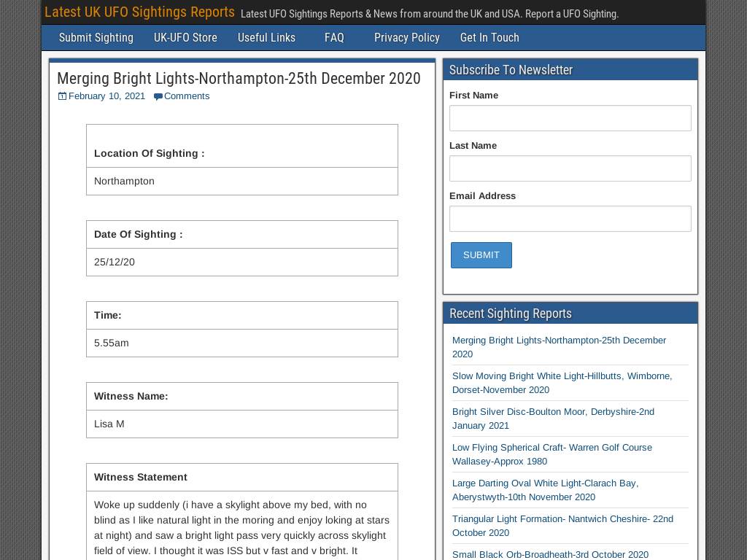Focus the Email Address input field
Image resolution: width=747 pixels, height=560 pixels.
pos(570,219)
